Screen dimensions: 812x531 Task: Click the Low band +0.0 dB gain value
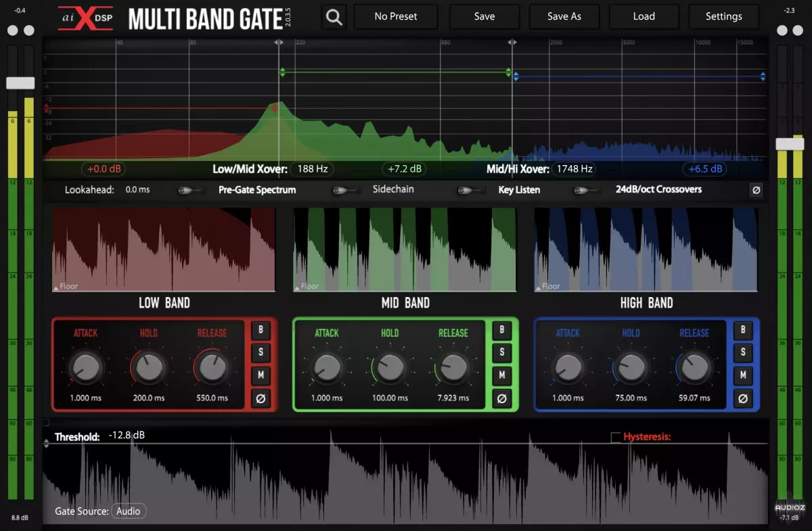(x=104, y=169)
